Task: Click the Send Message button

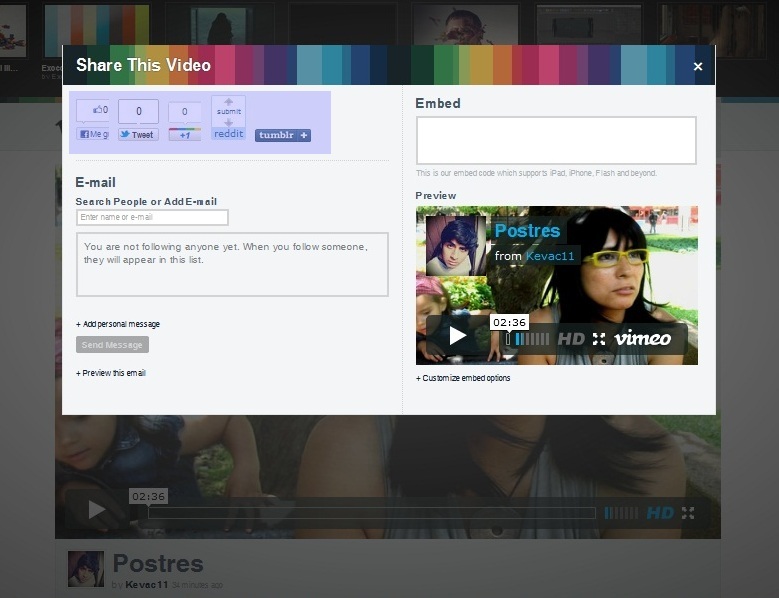Action: (112, 345)
